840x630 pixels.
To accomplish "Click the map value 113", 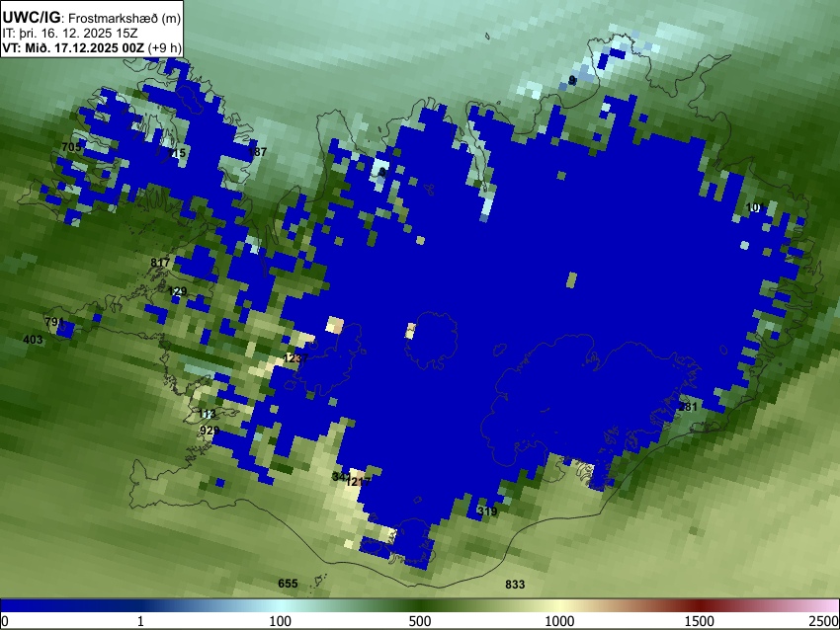I will coord(207,413).
